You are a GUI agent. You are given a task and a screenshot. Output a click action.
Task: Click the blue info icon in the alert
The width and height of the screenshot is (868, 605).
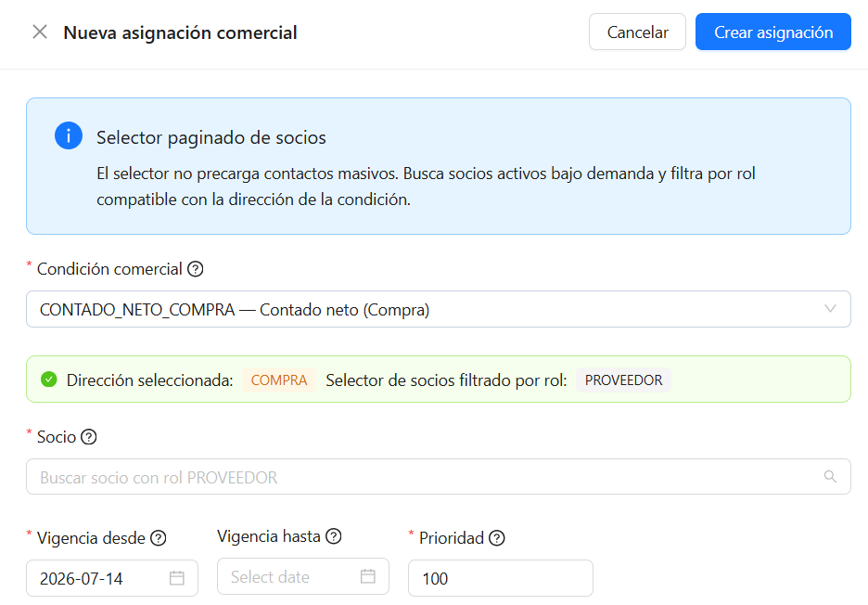(69, 135)
